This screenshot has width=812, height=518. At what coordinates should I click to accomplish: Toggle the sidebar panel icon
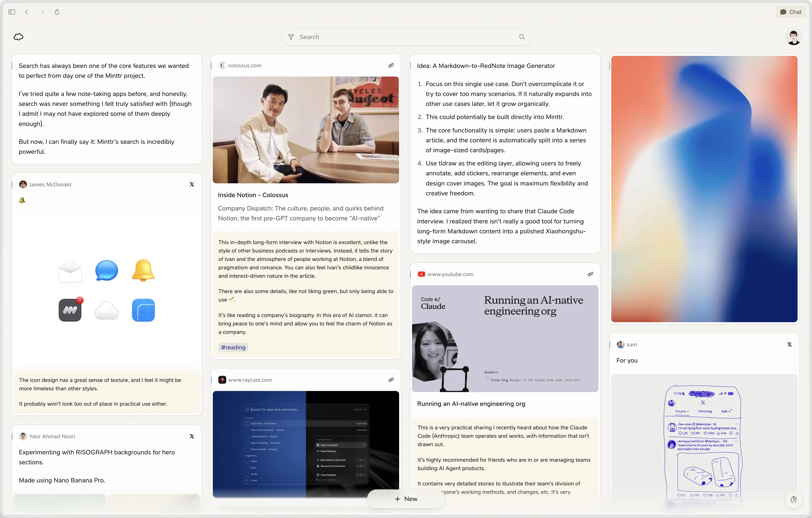click(x=12, y=12)
